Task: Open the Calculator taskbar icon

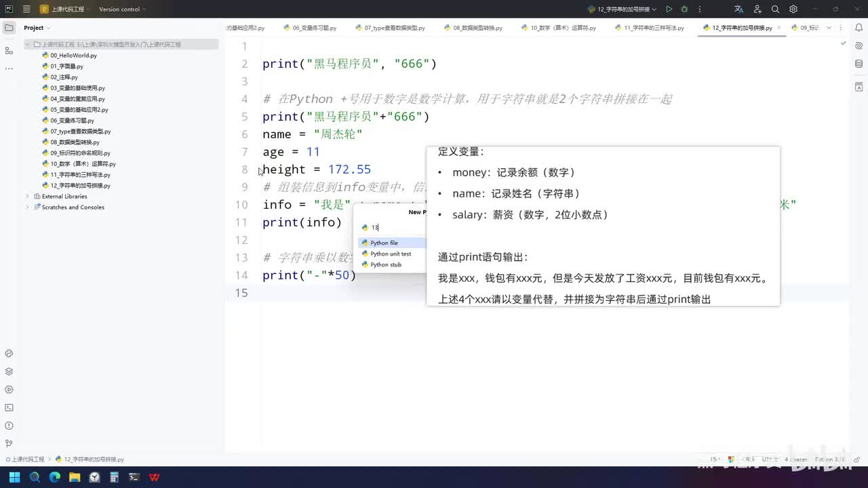Action: [115, 477]
